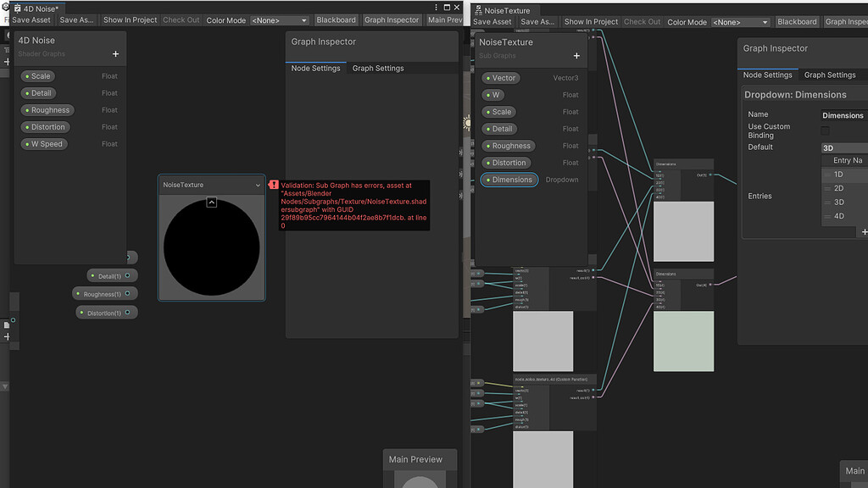Click the Save Asset button
This screenshot has width=868, height=488.
(31, 19)
